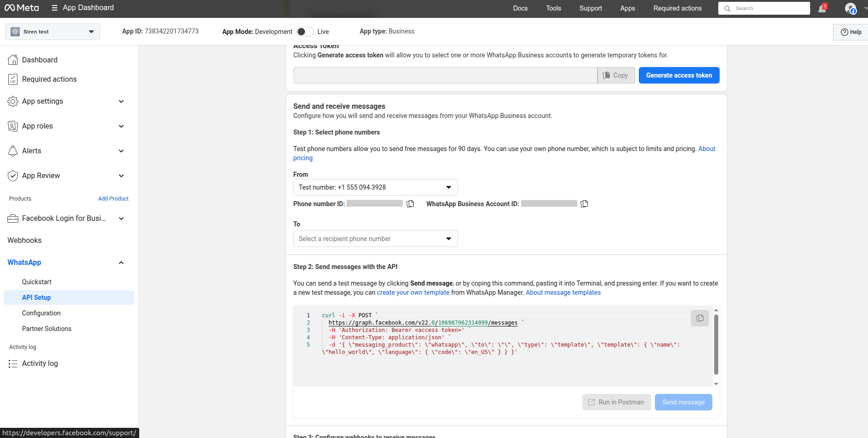The image size is (868, 438).
Task: Click the code block scroll down arrow
Action: tap(716, 384)
